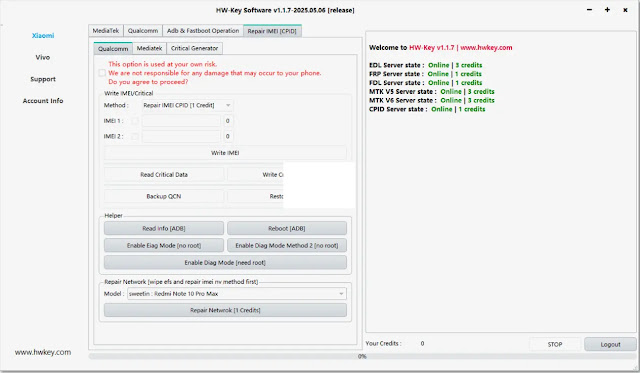The image size is (640, 373).
Task: Select the Mediatek sub-tab
Action: pos(149,48)
